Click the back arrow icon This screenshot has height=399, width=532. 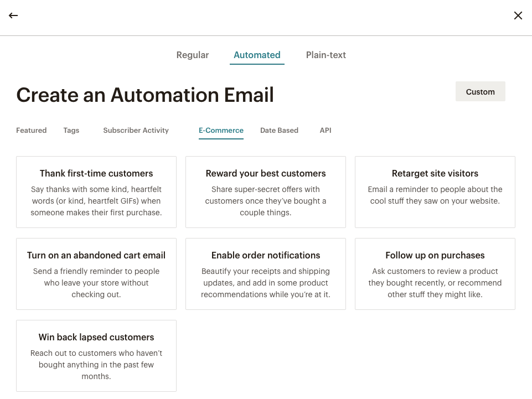pos(13,15)
